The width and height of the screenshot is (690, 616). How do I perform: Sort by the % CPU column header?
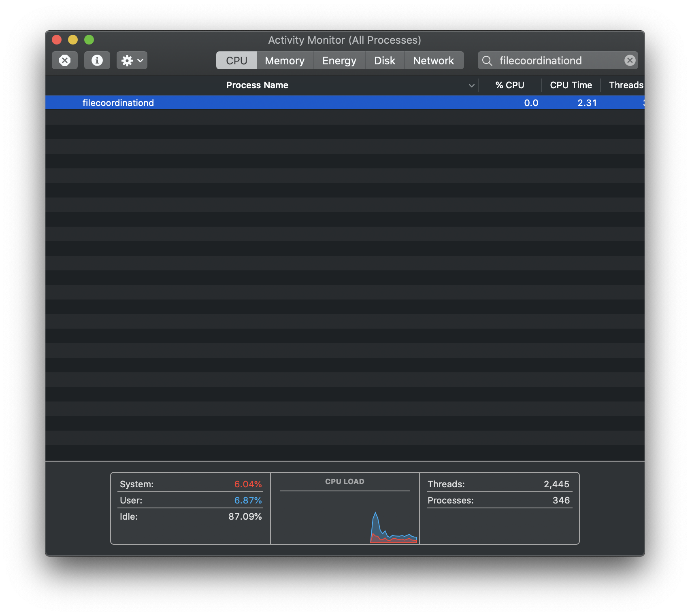(510, 85)
